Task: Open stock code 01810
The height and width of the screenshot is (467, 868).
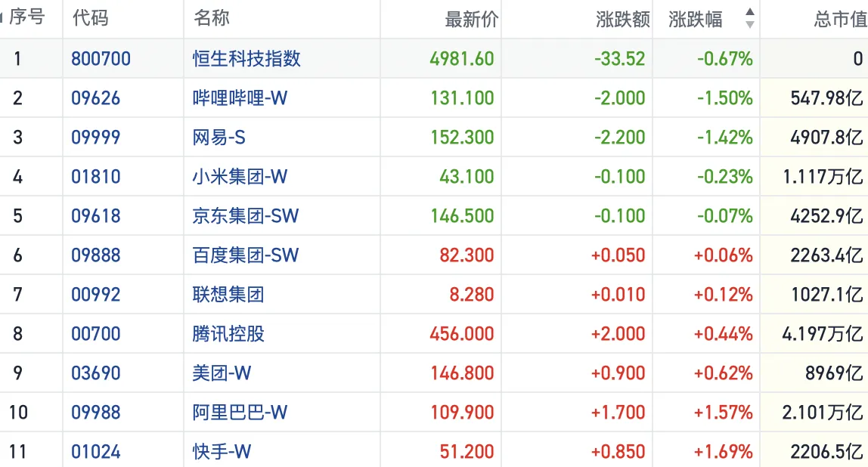Action: click(x=96, y=177)
